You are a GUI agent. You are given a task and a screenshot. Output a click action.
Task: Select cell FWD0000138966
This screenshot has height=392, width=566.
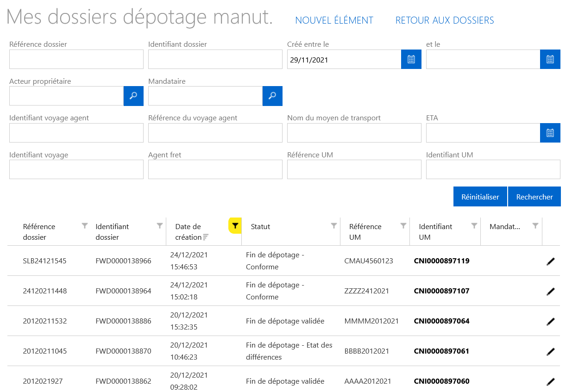pos(123,261)
